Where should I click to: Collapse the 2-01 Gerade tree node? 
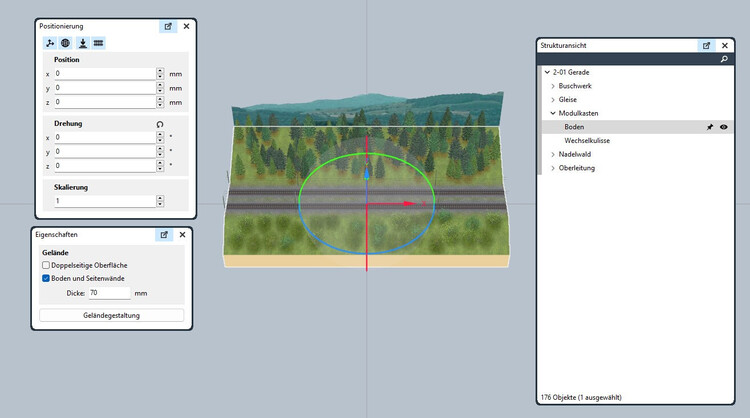click(547, 72)
